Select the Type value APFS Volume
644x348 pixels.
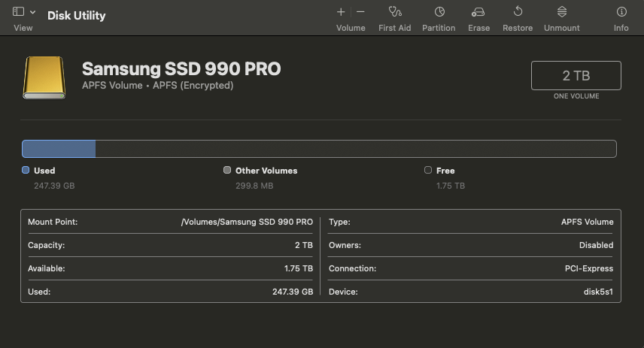click(x=588, y=222)
